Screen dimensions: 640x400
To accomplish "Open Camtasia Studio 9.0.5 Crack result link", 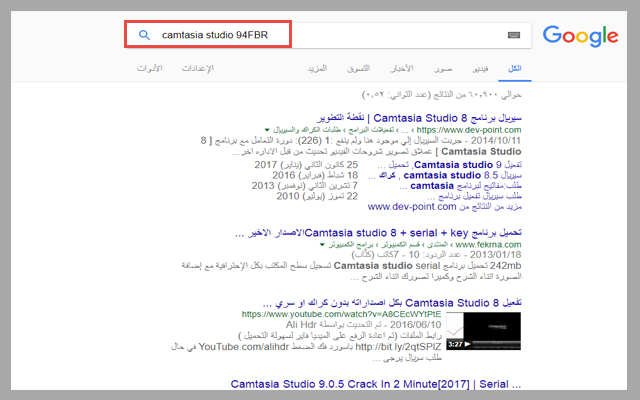I will click(378, 383).
